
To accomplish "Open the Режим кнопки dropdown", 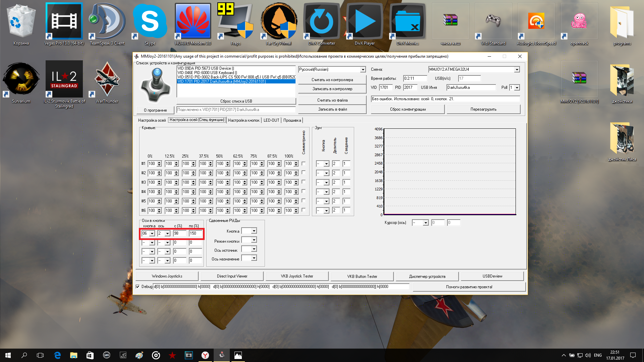I will [254, 240].
